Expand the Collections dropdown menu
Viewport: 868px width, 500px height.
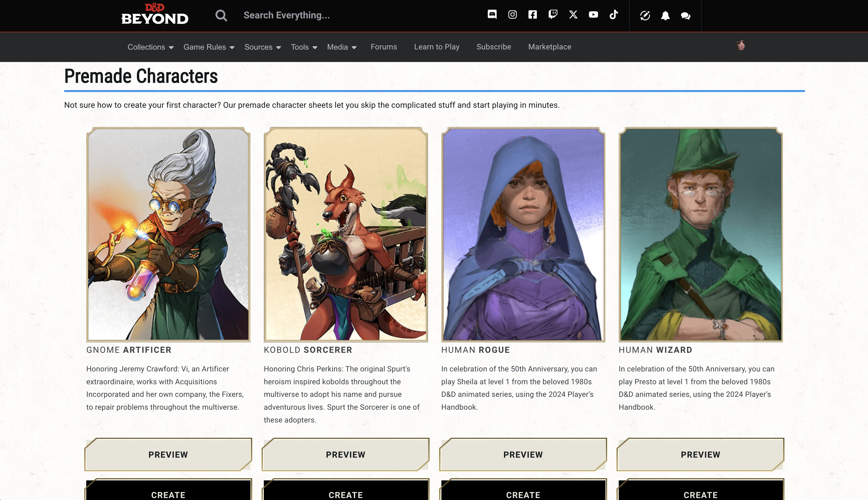click(x=150, y=47)
